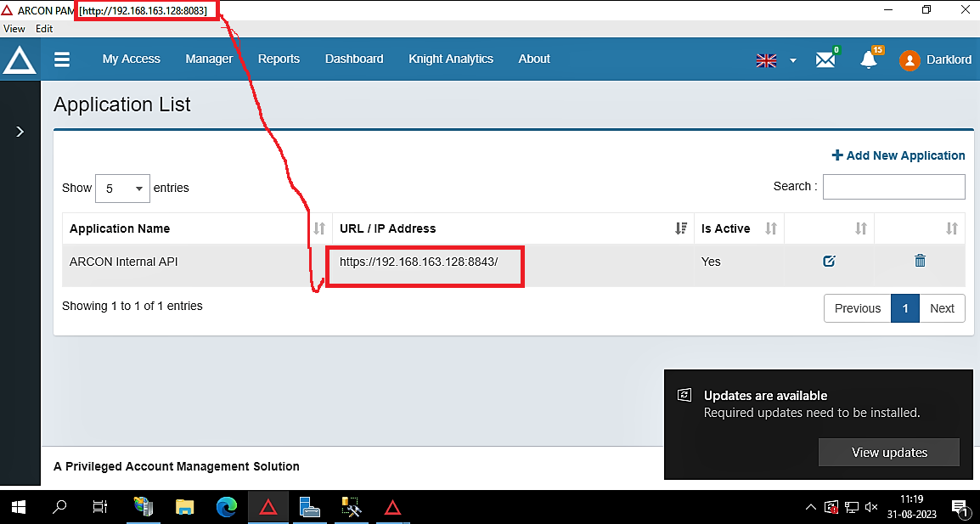The width and height of the screenshot is (980, 524).
Task: Click the network tray icon
Action: coord(851,507)
